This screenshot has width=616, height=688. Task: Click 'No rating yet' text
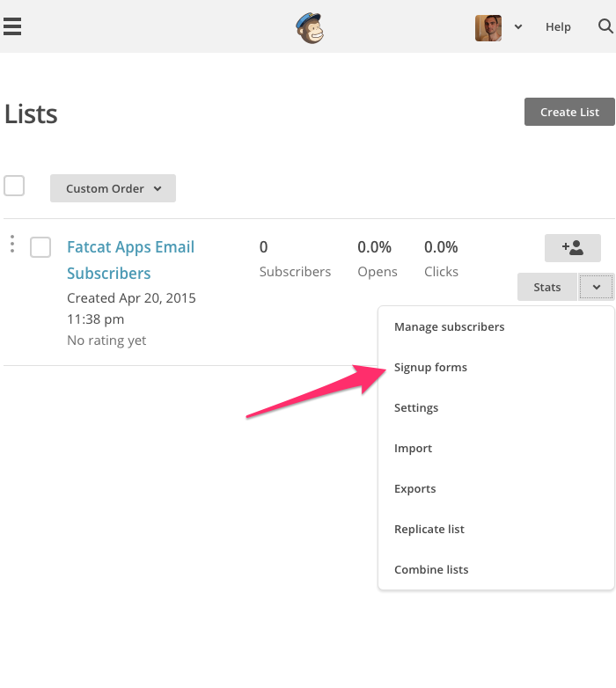(106, 340)
